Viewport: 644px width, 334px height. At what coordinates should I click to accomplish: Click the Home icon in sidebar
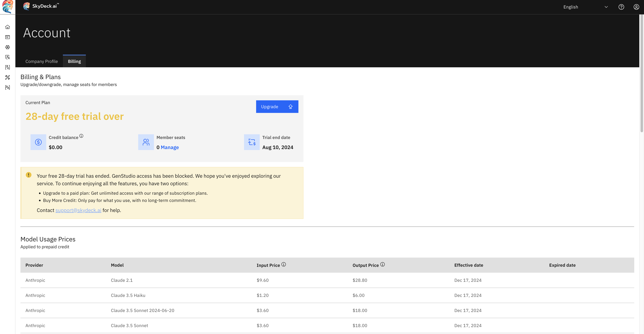coord(8,27)
